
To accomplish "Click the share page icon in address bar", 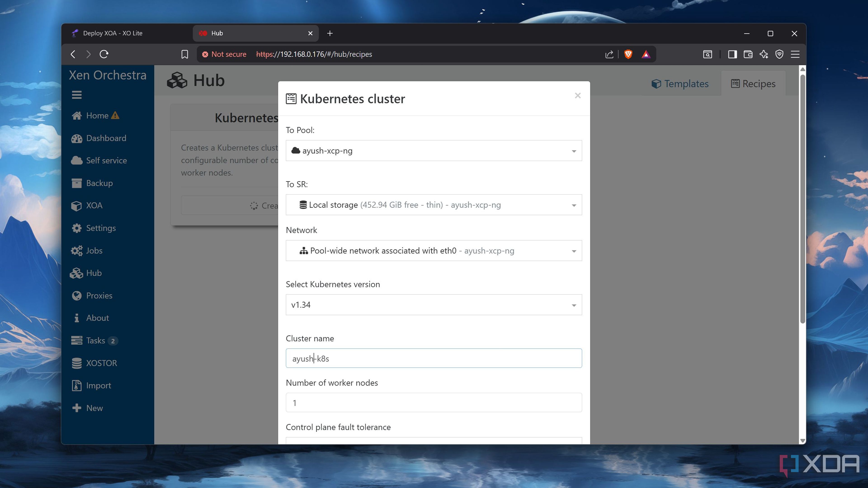I will tap(609, 54).
